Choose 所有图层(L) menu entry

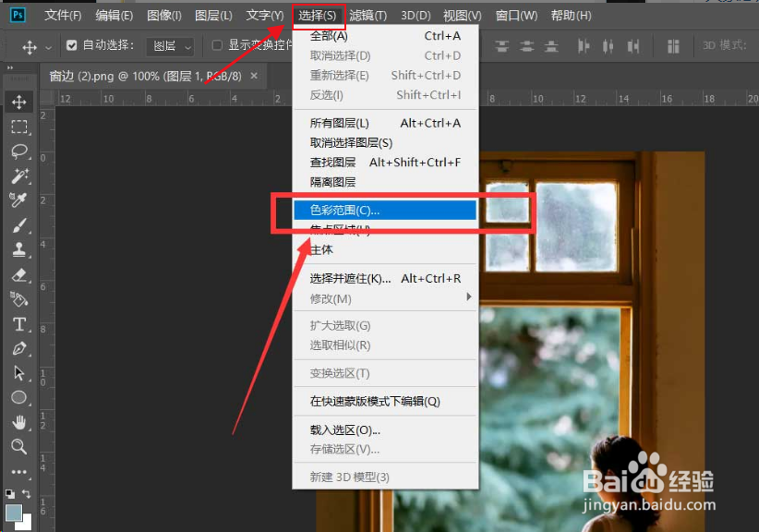[385, 124]
